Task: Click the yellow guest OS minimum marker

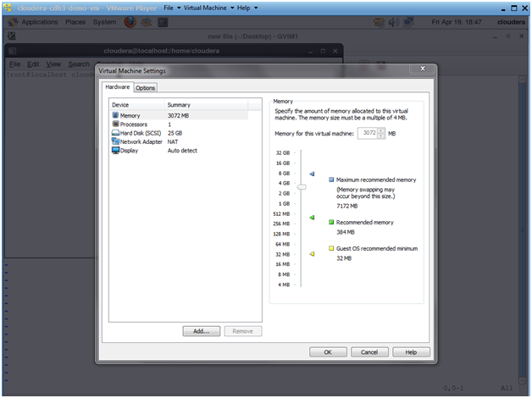Action: [312, 253]
